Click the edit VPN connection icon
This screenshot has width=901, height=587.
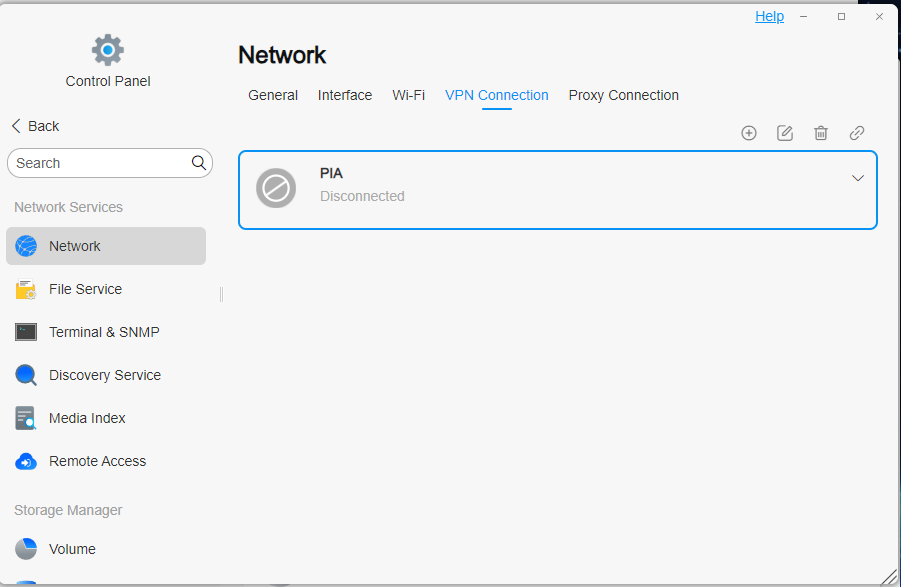pos(785,133)
